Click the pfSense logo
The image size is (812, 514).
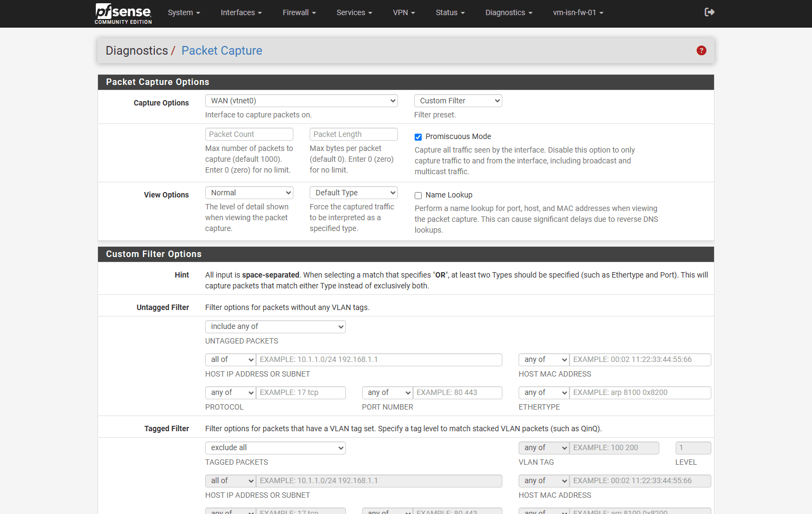[123, 14]
